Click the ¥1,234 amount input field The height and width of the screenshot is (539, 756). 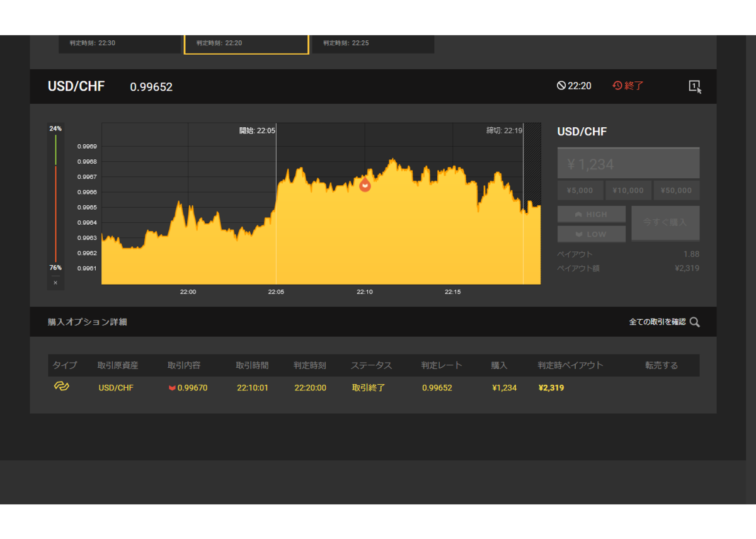point(628,164)
